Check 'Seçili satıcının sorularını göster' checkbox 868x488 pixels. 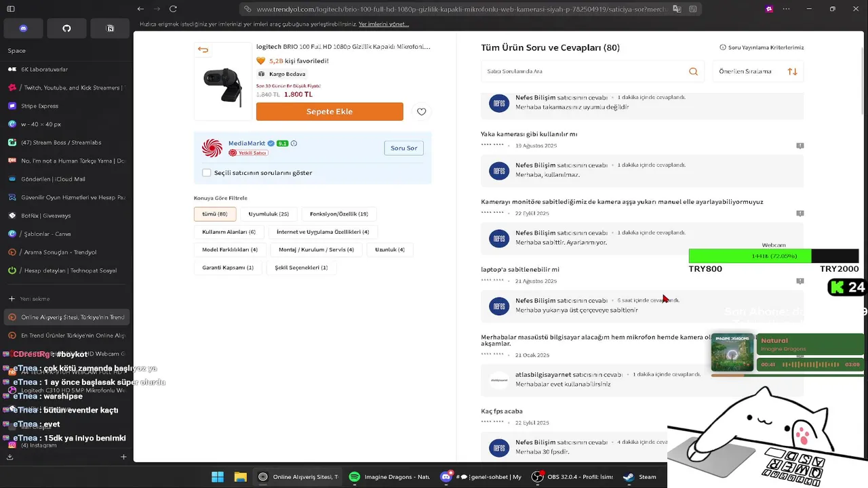click(x=207, y=173)
